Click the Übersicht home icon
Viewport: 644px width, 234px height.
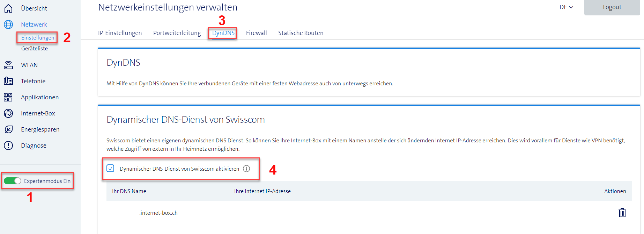[8, 8]
